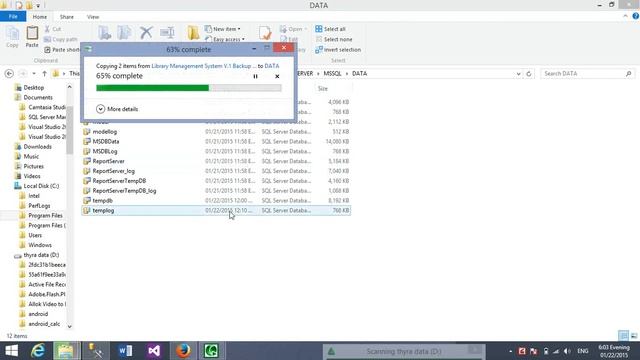
Task: Expand More details in copy dialog
Action: [x=117, y=109]
